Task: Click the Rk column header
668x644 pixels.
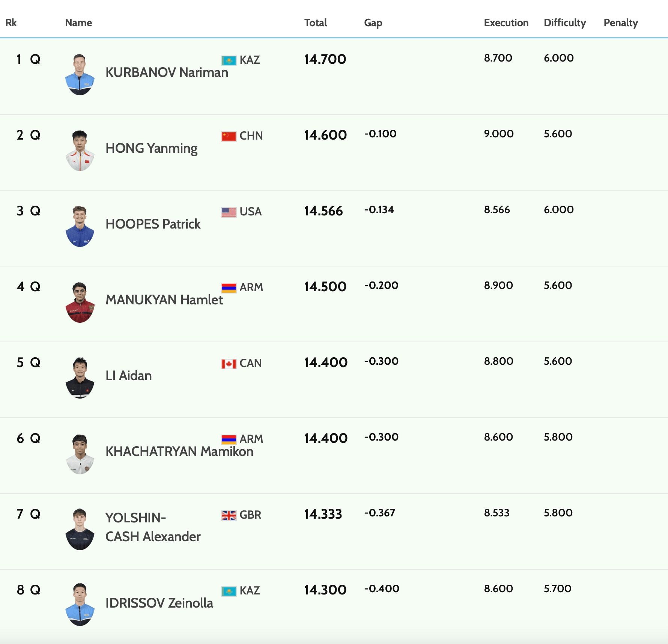Action: 11,23
